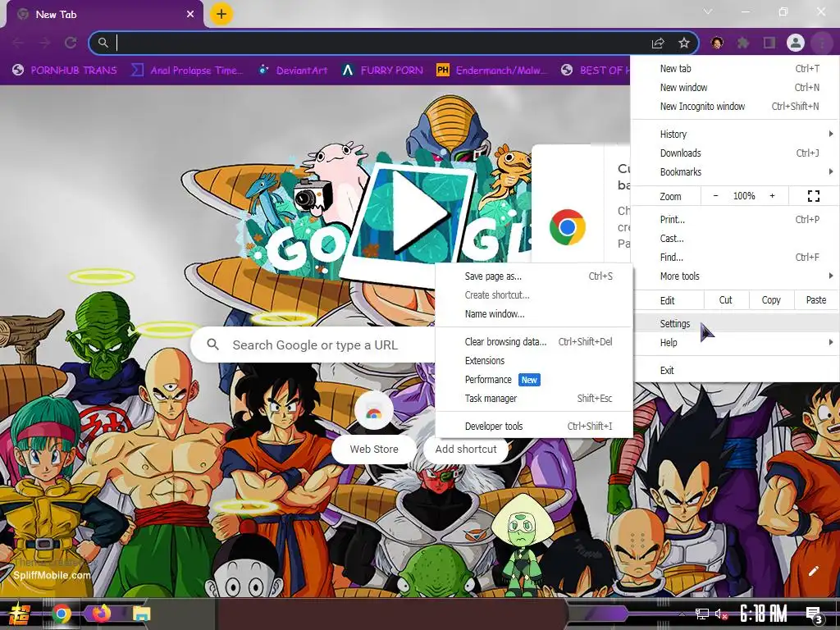The width and height of the screenshot is (840, 630).
Task: Show hidden tray icons chevron
Action: (x=682, y=614)
